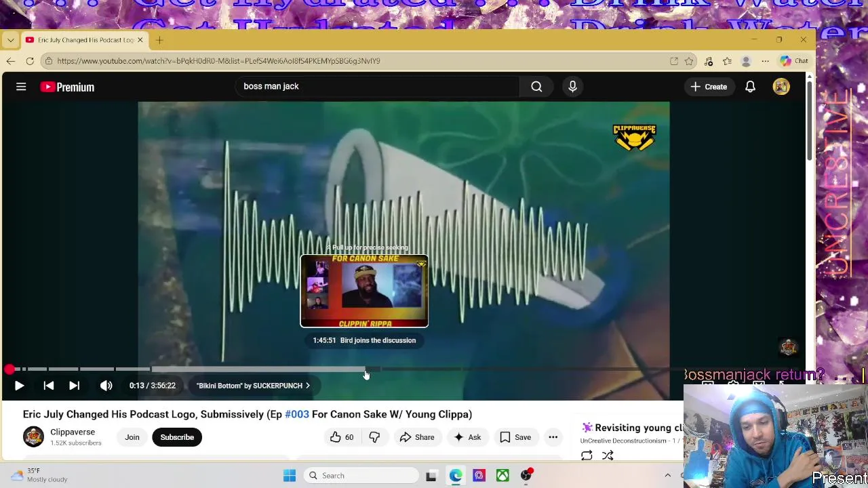
Task: Open the Ask AI feature
Action: (x=467, y=437)
